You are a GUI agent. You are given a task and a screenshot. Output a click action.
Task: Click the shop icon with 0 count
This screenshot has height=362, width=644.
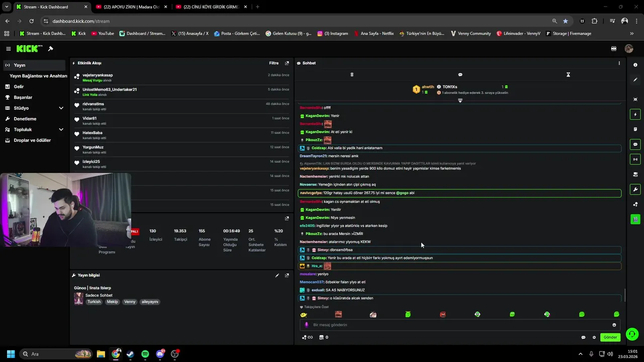coord(324,337)
